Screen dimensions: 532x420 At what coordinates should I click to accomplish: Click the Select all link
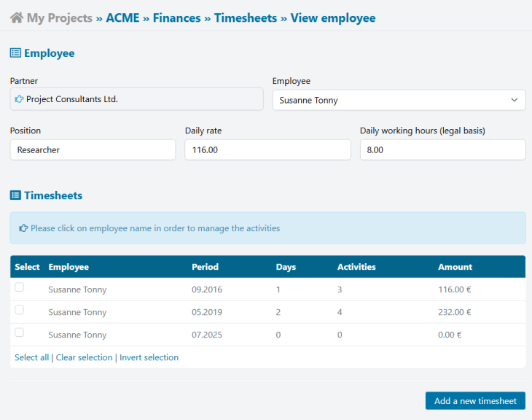tap(32, 357)
